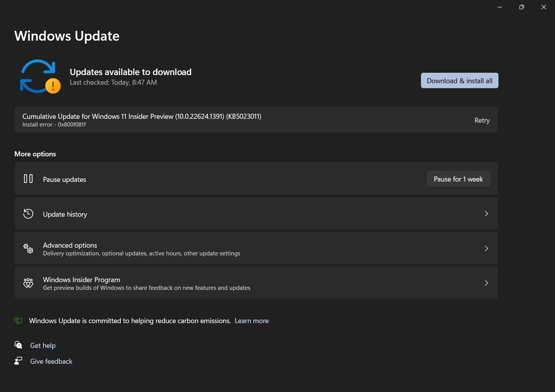Screen dimensions: 555x392
Task: Click the Windows Update page title
Action: pyautogui.click(x=67, y=36)
